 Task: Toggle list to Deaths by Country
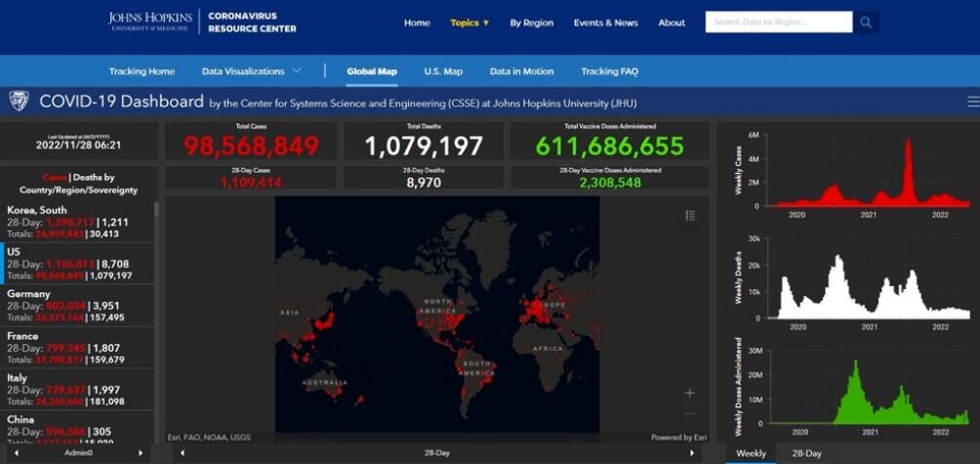click(79, 184)
